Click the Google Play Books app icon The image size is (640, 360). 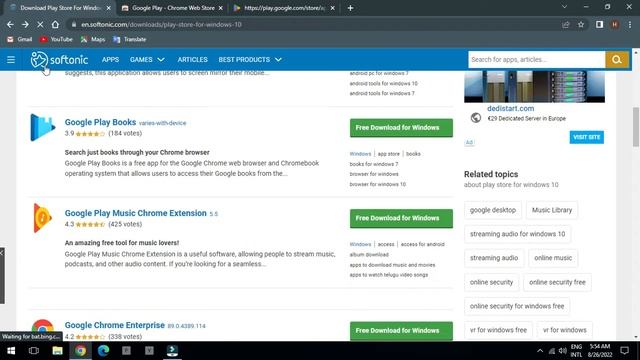[x=42, y=127]
